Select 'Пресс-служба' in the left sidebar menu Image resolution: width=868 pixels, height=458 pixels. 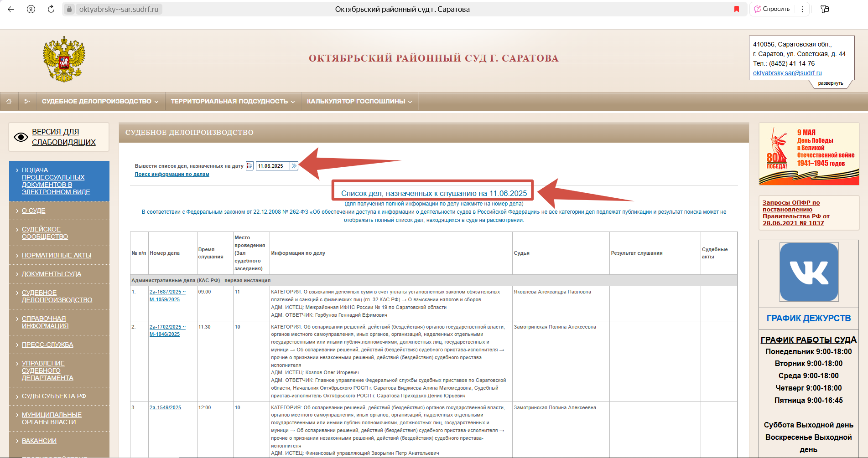[47, 345]
